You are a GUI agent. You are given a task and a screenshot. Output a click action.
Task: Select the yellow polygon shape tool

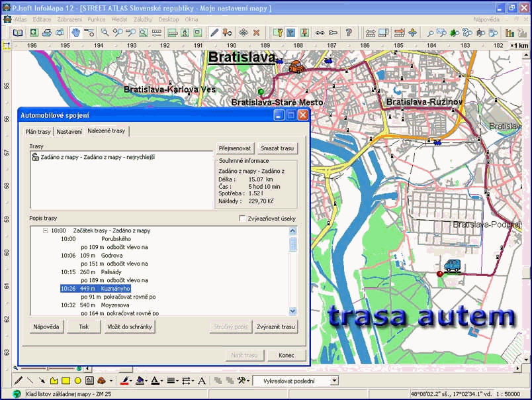[54, 381]
